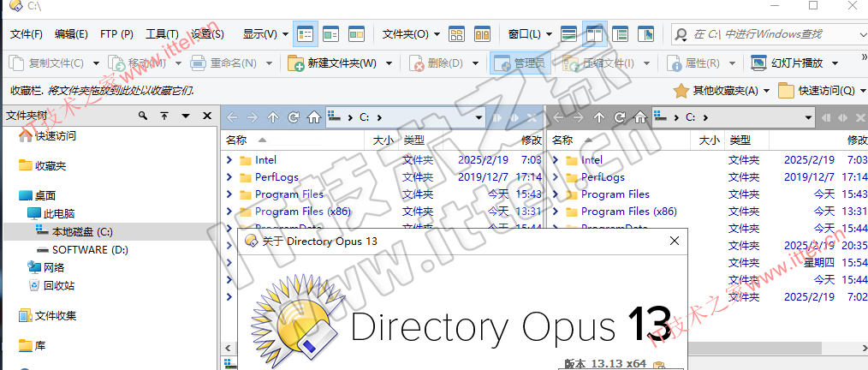Open the folder tree options dropdown triangle
Screen dimensions: 868x370
tap(186, 116)
